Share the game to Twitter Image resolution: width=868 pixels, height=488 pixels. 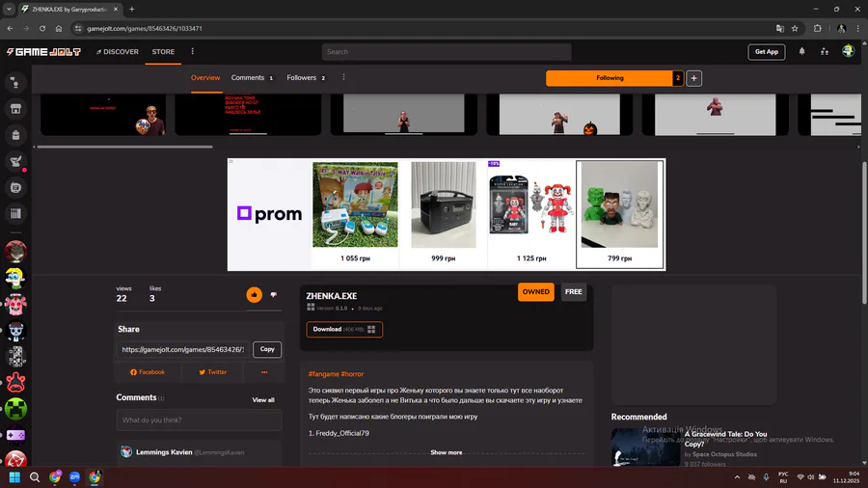tap(212, 372)
